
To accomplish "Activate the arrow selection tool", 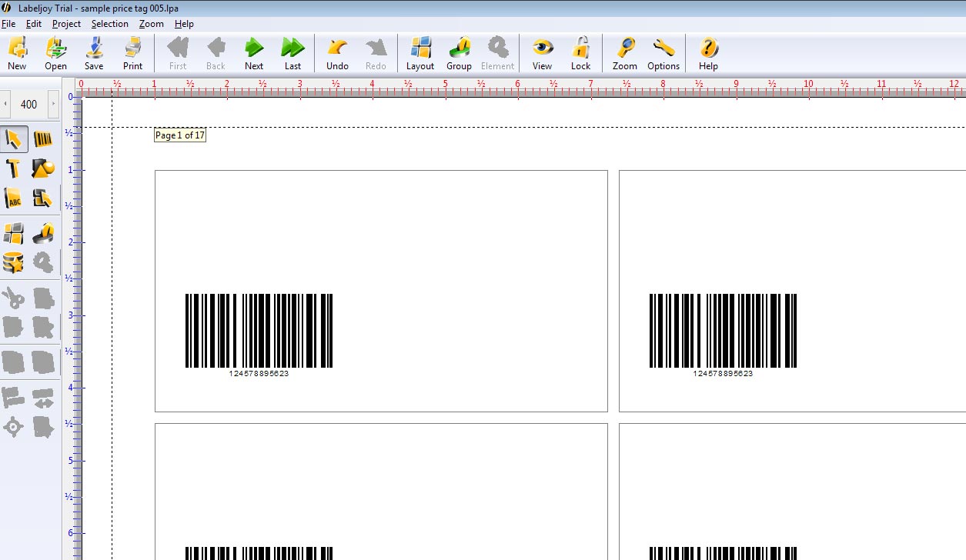I will pyautogui.click(x=14, y=139).
